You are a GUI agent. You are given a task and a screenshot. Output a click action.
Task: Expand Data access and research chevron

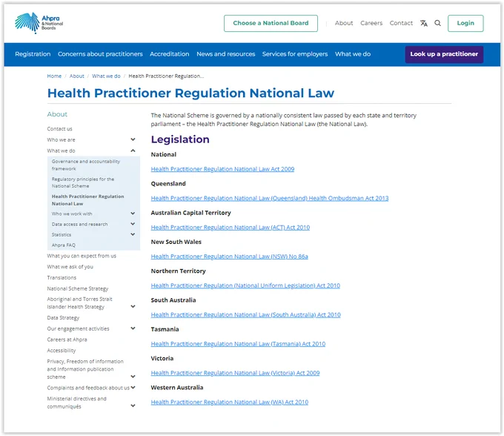(x=133, y=224)
